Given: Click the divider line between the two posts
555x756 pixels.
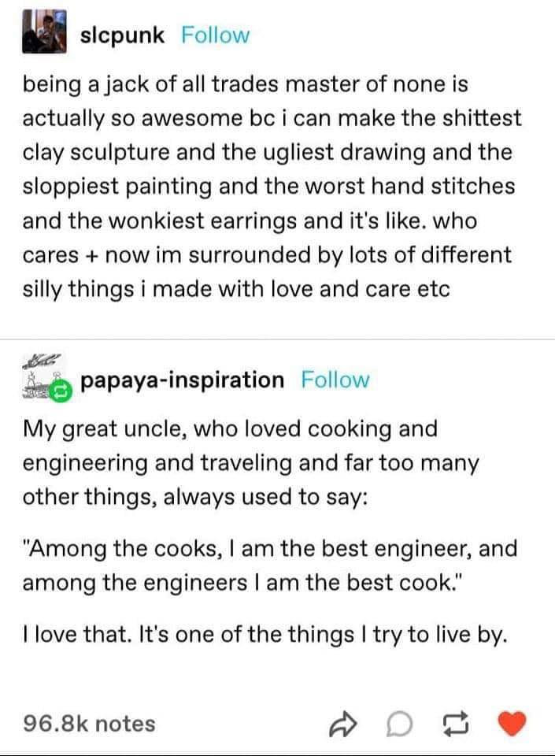Looking at the screenshot, I should (x=277, y=340).
